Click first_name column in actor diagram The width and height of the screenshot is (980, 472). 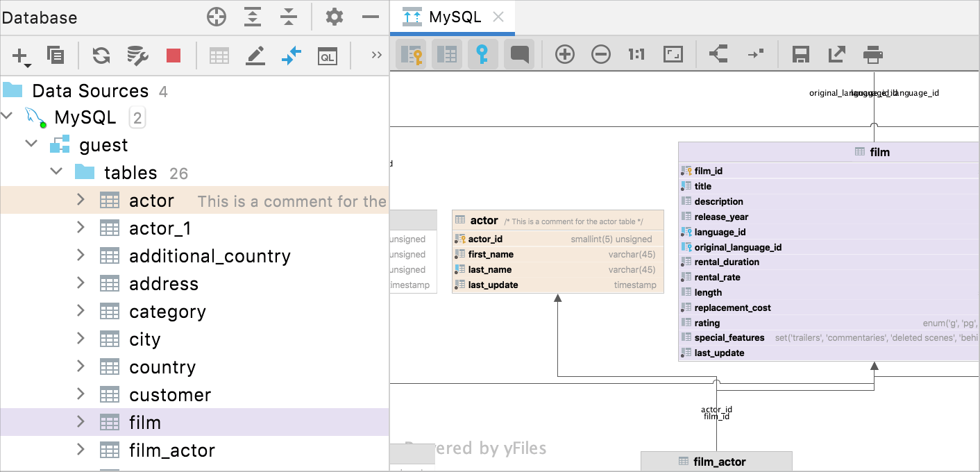[558, 254]
